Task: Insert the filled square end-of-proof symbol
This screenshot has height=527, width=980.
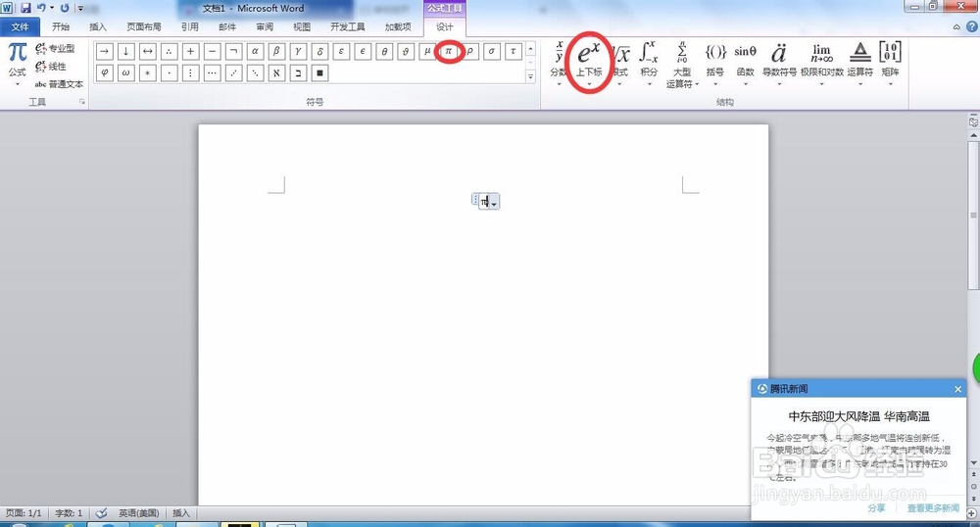Action: tap(319, 73)
